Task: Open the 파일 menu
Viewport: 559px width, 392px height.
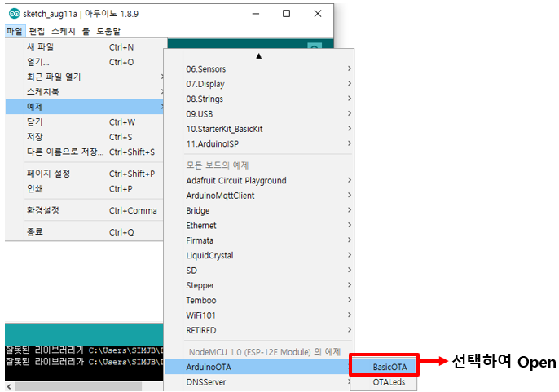Action: click(x=15, y=31)
